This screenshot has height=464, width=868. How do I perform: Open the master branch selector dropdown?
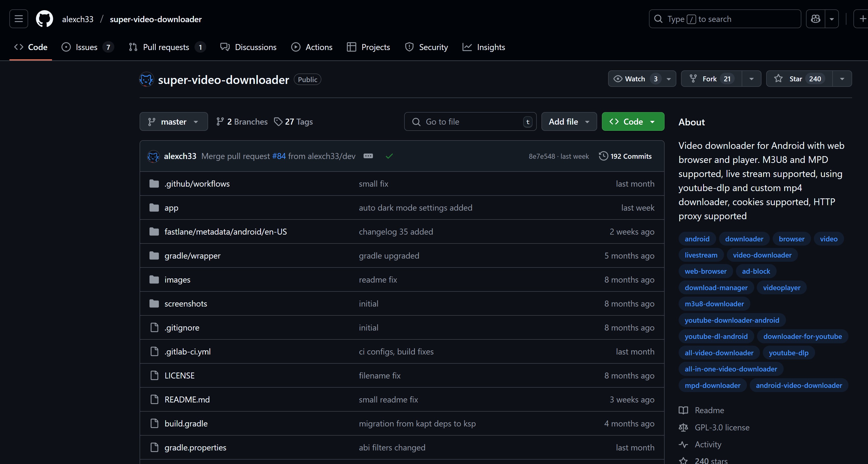(x=173, y=122)
